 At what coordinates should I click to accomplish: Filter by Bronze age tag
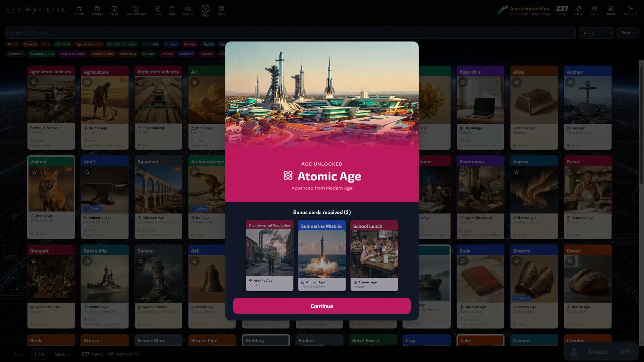coord(30,44)
